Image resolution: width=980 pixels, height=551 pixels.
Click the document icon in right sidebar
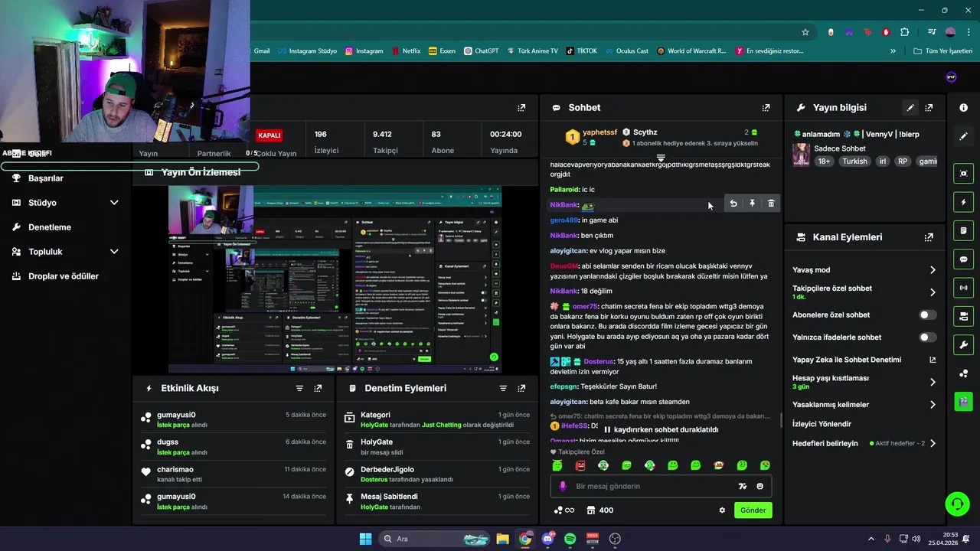[x=963, y=231]
